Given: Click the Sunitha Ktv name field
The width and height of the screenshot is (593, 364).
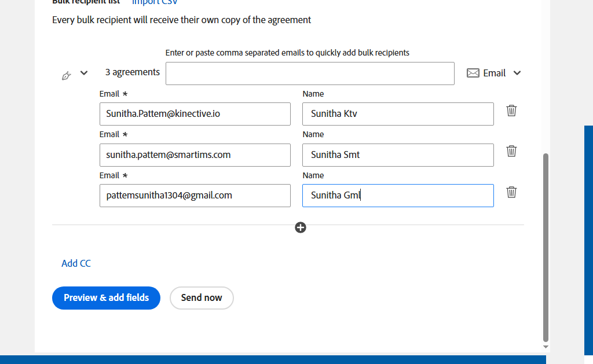Looking at the screenshot, I should (398, 114).
